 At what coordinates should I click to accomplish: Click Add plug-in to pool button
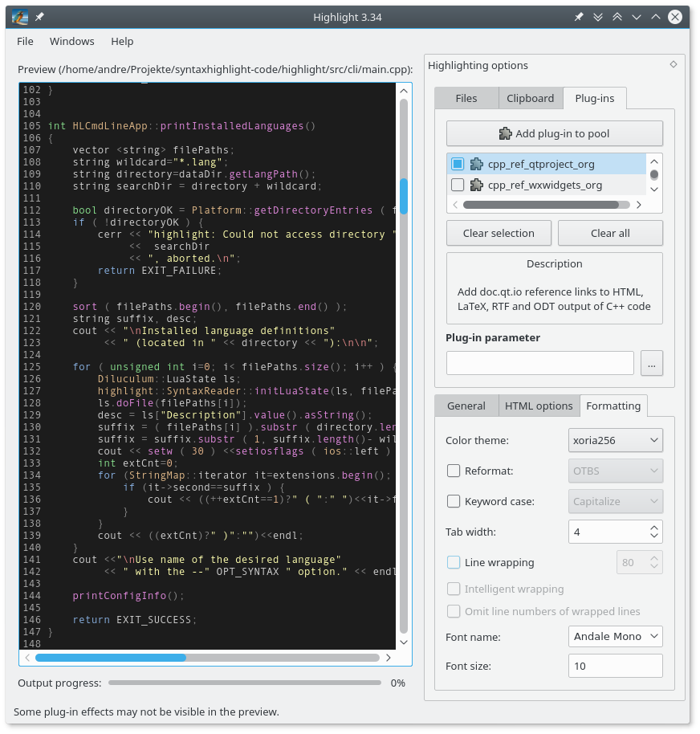pyautogui.click(x=555, y=133)
